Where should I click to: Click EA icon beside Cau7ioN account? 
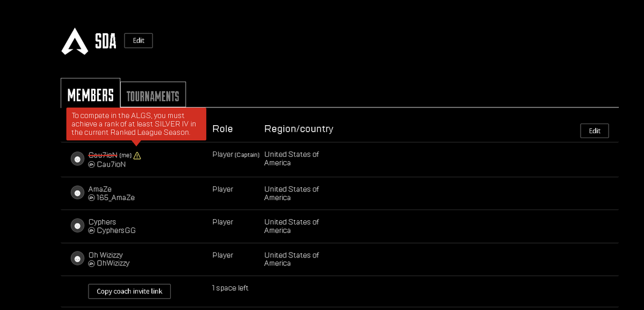coord(92,164)
